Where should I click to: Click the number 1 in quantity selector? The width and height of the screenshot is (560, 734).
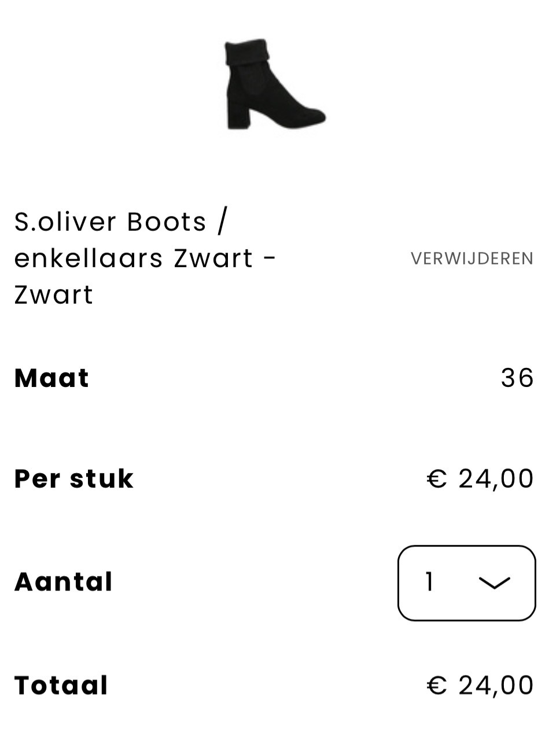[429, 582]
